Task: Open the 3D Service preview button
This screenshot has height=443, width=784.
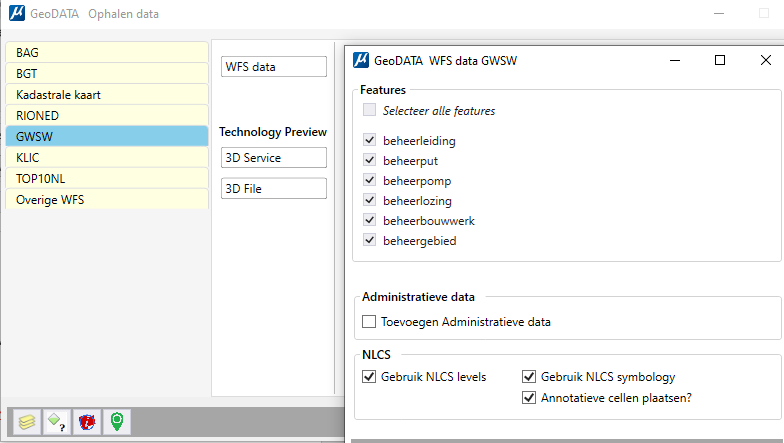Action: coord(274,158)
